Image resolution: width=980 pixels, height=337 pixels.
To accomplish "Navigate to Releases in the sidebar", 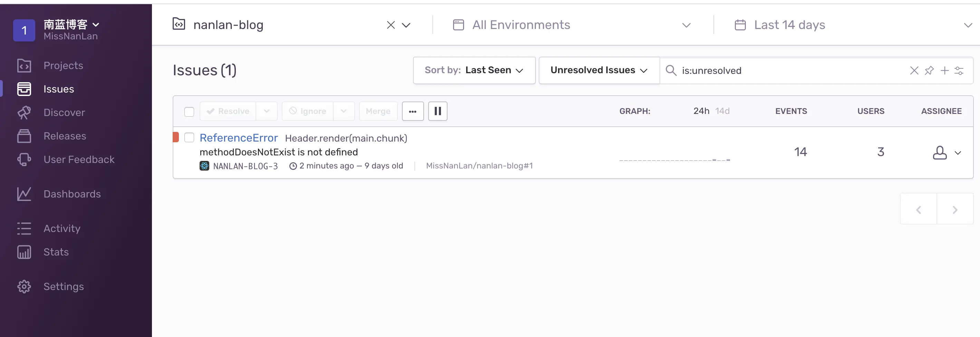I will click(x=65, y=136).
